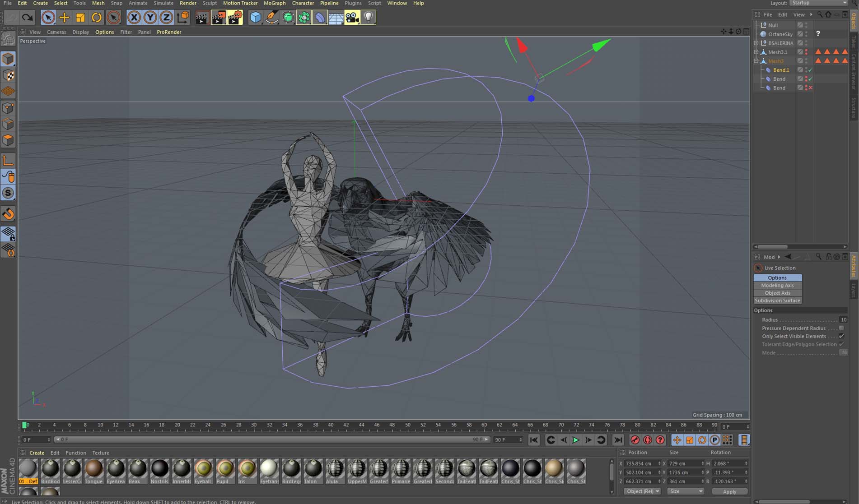Click the Modeling Axis button

coord(777,285)
